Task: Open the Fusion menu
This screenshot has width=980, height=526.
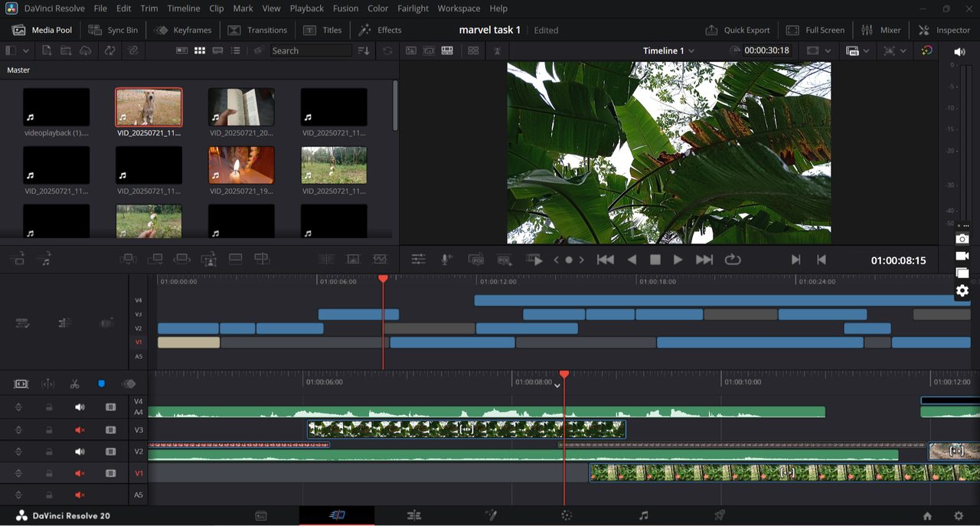Action: coord(345,8)
